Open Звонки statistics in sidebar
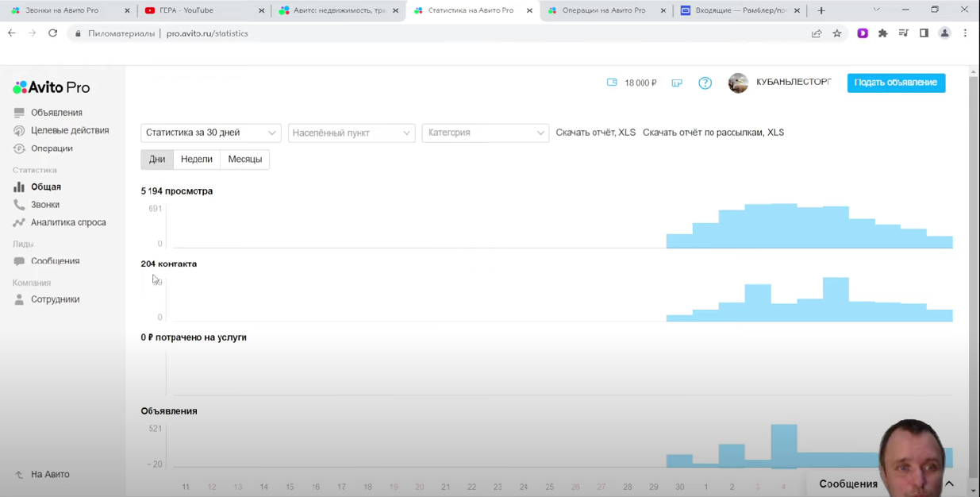The width and height of the screenshot is (980, 497). [x=45, y=205]
